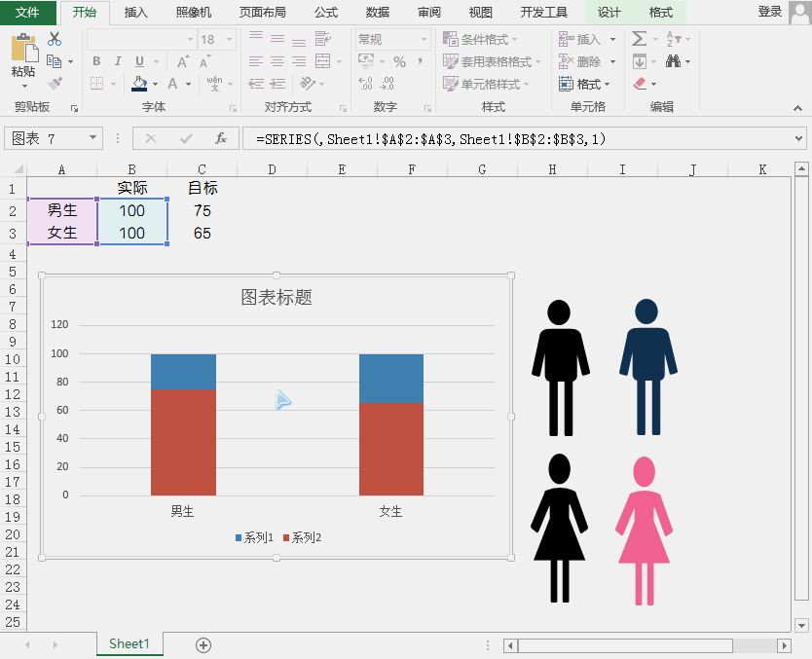Viewport: 812px width, 659px height.
Task: Click Accounting Number Format icon
Action: coord(366,61)
